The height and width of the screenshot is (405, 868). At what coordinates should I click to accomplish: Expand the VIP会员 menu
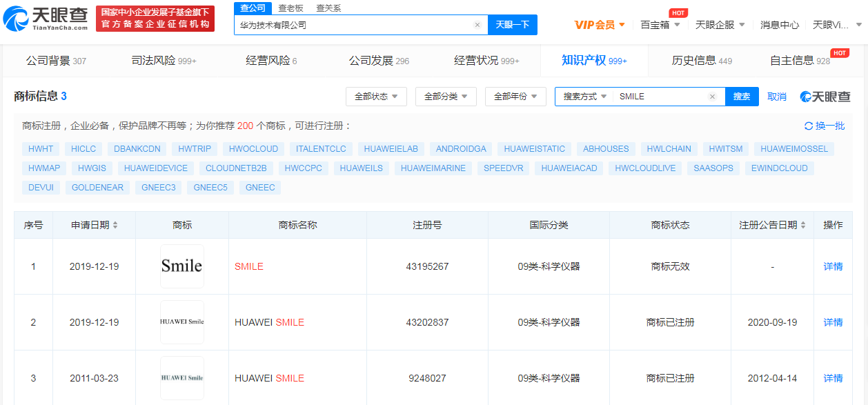pos(600,25)
